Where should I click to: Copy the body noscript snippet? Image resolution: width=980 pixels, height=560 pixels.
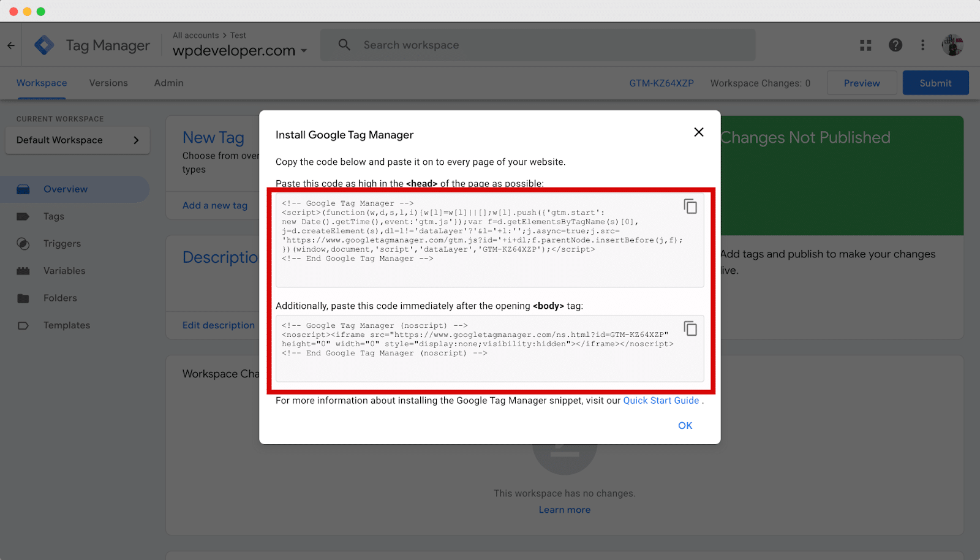point(690,329)
